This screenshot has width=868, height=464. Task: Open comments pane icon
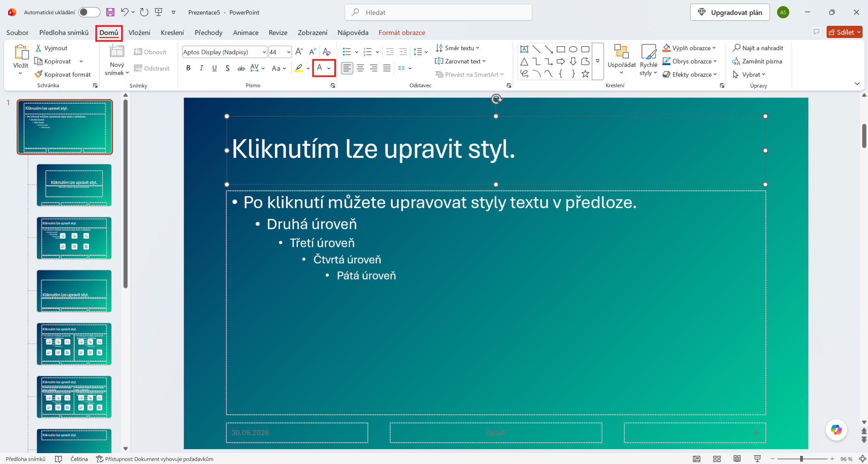[x=816, y=32]
